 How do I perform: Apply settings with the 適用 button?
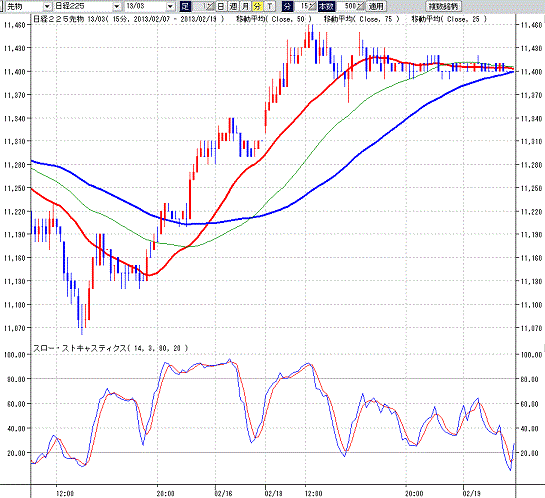pos(376,6)
